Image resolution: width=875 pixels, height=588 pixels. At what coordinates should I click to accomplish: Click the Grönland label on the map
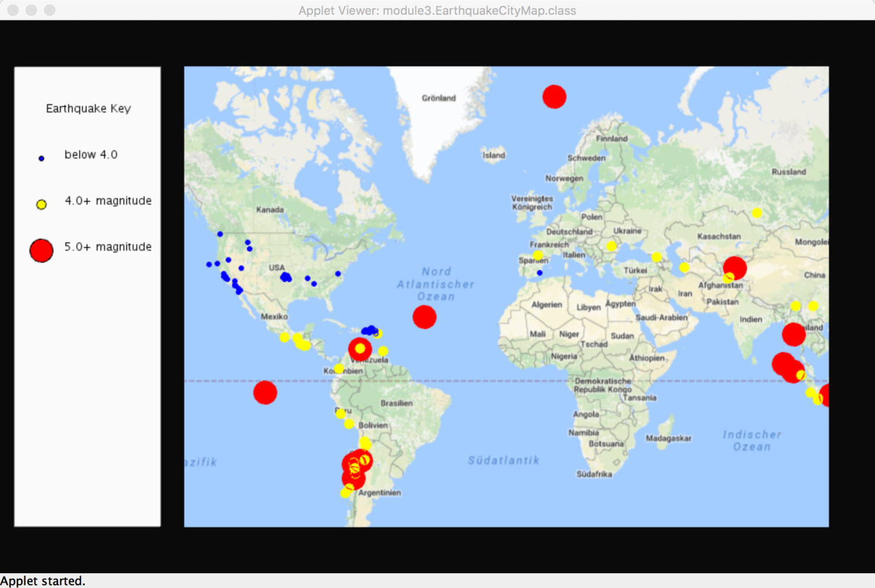tap(439, 98)
